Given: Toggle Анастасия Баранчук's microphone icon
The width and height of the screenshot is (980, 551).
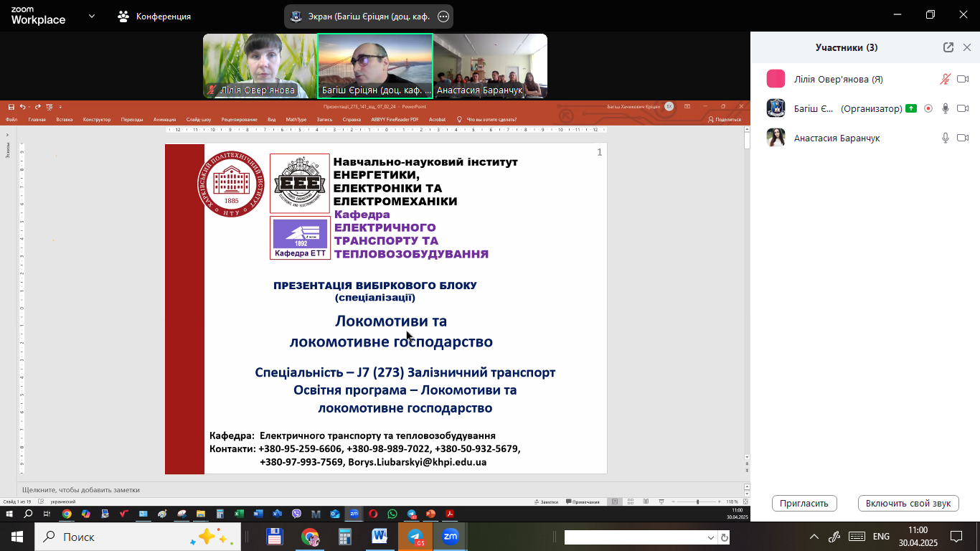Looking at the screenshot, I should tap(946, 138).
